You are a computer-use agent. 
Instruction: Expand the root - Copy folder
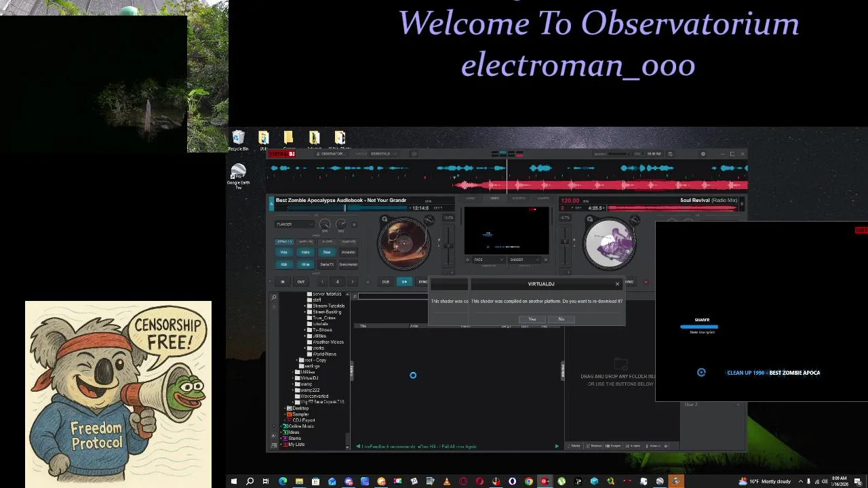coord(298,361)
